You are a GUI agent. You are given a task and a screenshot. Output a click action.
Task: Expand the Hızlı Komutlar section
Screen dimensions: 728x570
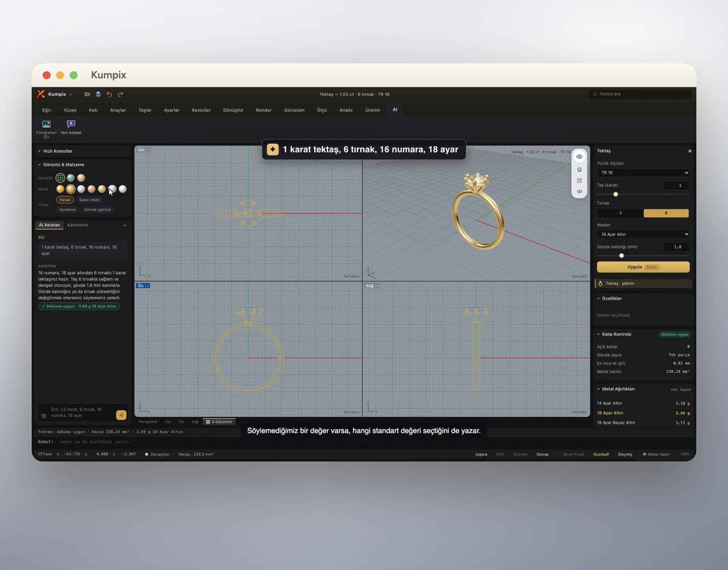83,151
